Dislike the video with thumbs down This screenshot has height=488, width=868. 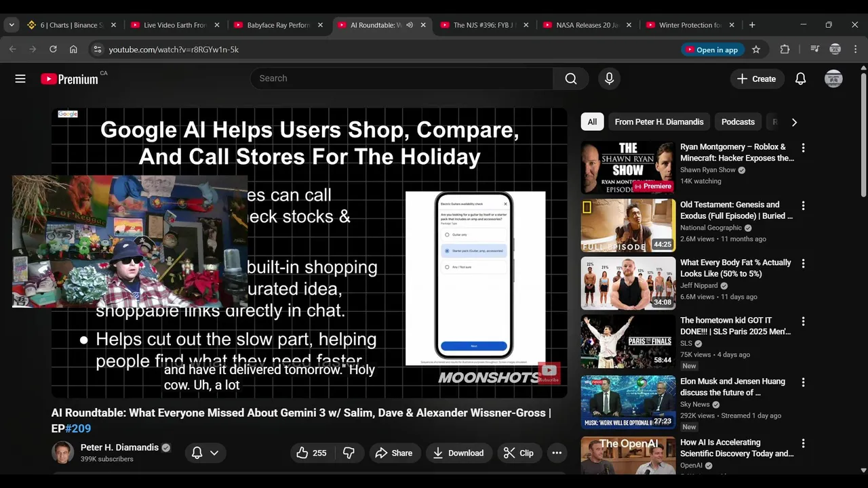click(x=349, y=453)
